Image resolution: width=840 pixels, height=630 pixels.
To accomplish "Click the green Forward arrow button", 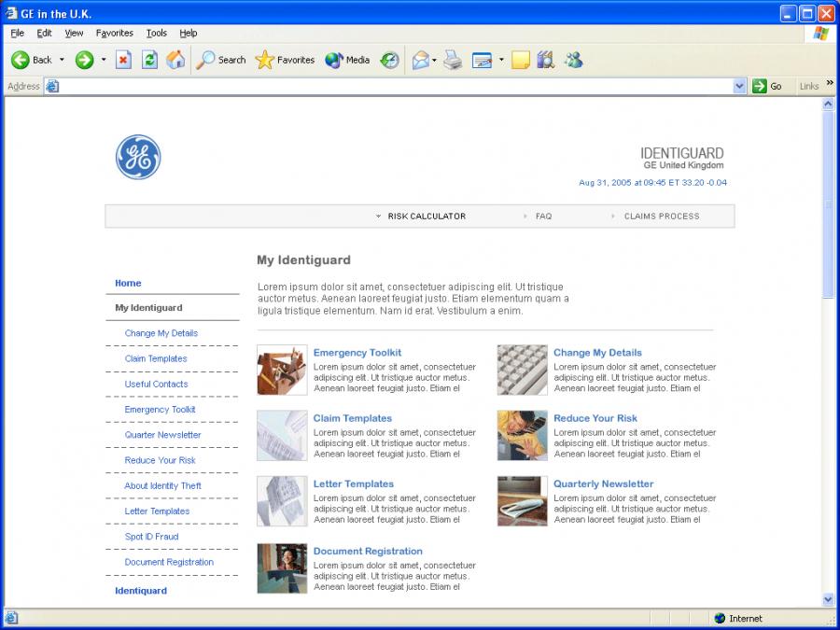I will 84,60.
